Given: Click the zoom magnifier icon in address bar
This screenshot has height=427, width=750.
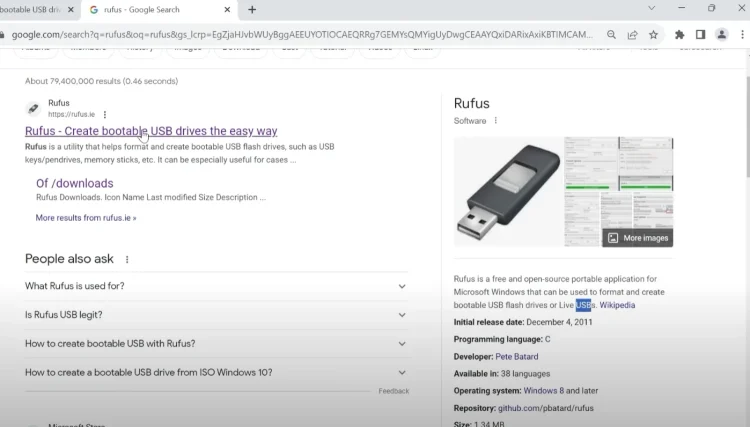Looking at the screenshot, I should pyautogui.click(x=611, y=34).
